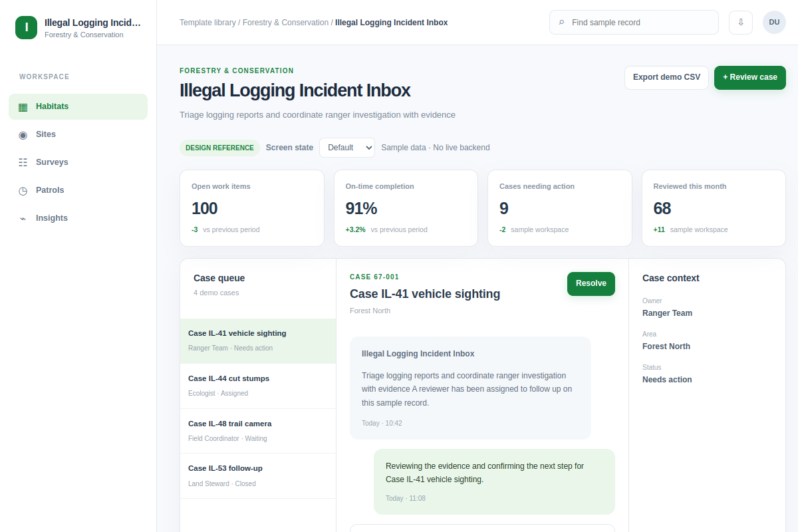
Task: Go to Sites in the sidebar
Action: tap(78, 134)
